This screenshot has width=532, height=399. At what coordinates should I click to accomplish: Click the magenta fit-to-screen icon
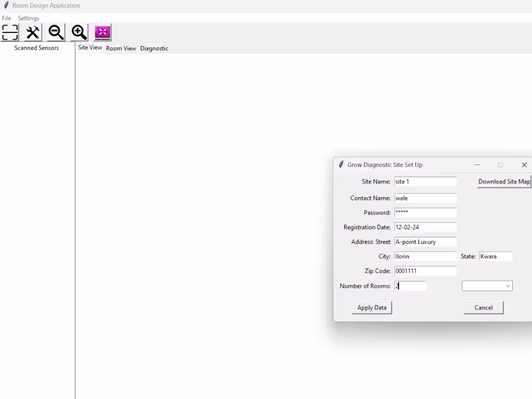[103, 32]
